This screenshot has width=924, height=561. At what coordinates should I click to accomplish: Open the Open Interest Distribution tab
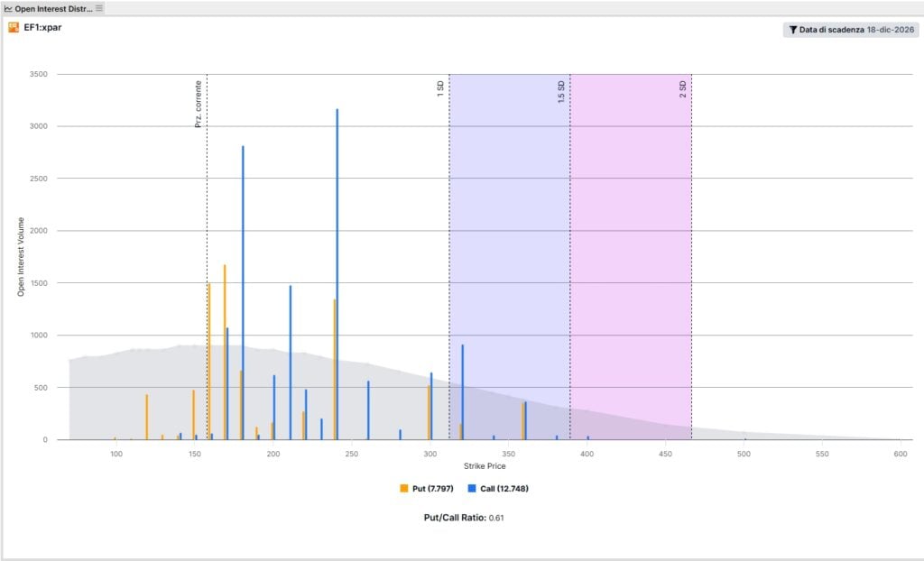(x=53, y=9)
